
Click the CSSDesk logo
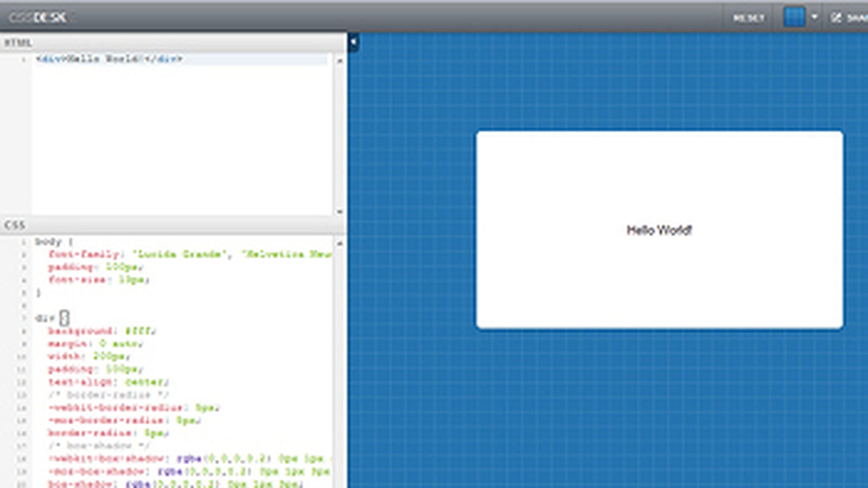[37, 18]
